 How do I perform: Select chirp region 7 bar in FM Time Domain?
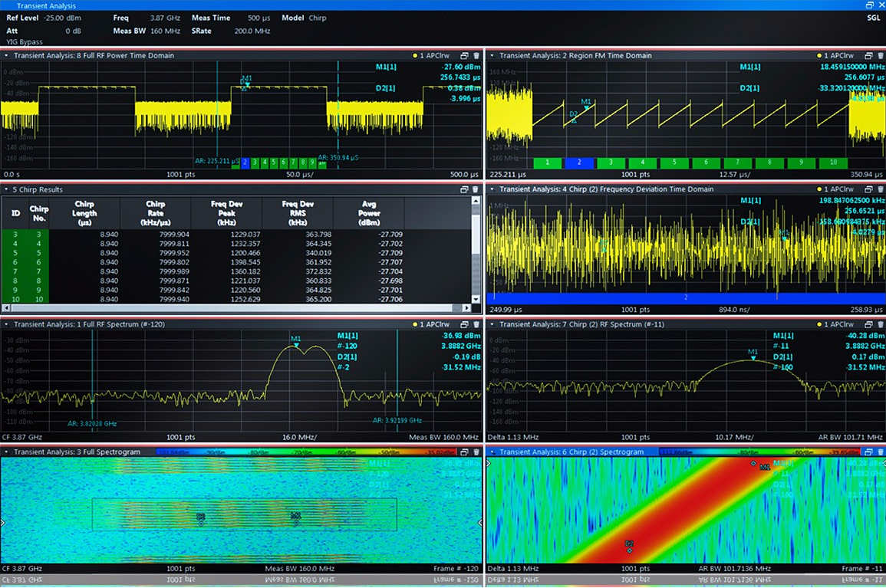pyautogui.click(x=737, y=162)
